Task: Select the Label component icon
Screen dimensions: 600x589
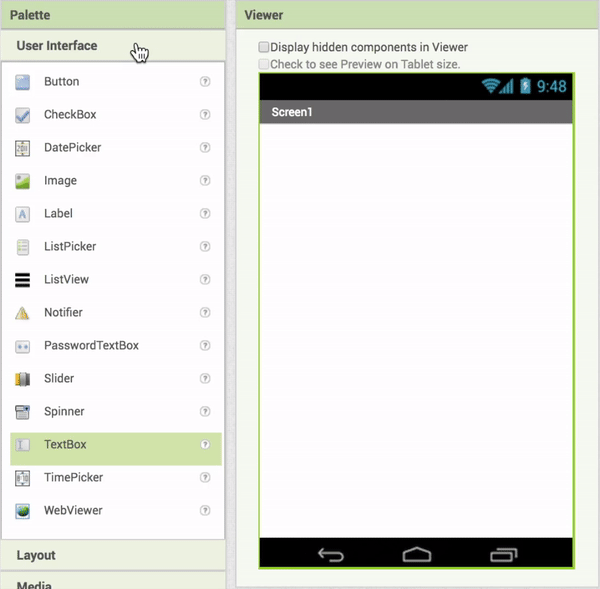Action: click(x=23, y=214)
